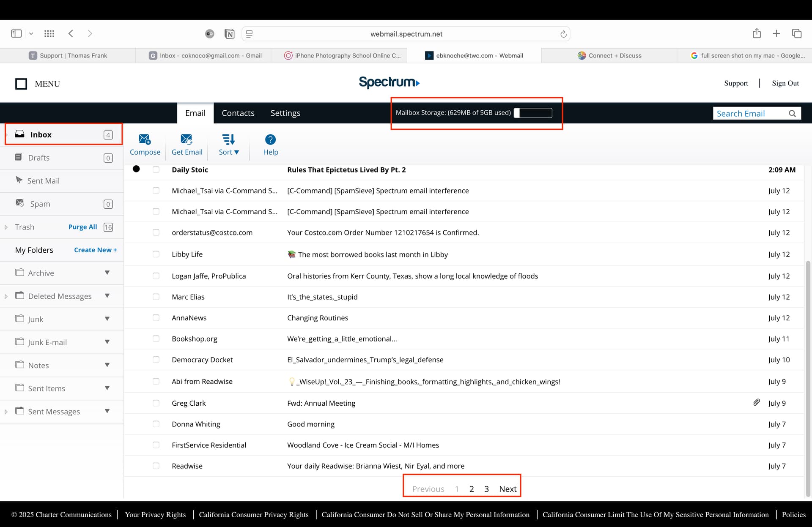Open the Sort dropdown
The image size is (812, 527).
pos(229,145)
